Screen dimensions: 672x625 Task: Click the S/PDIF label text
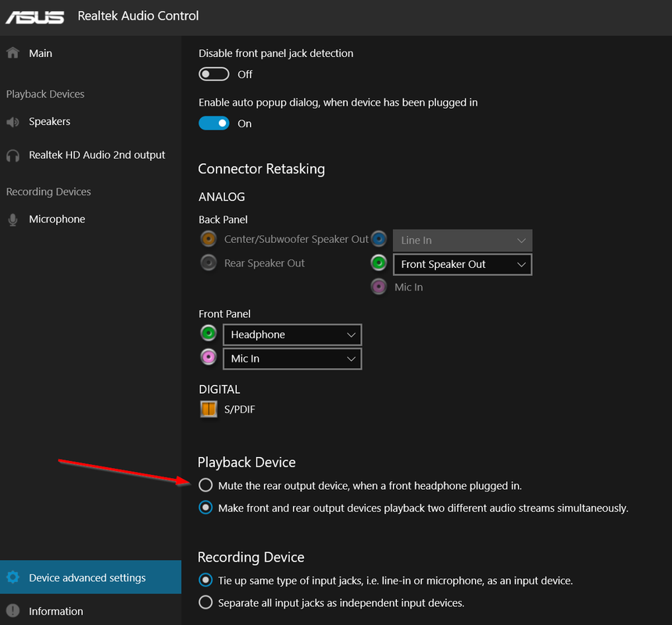tap(240, 409)
